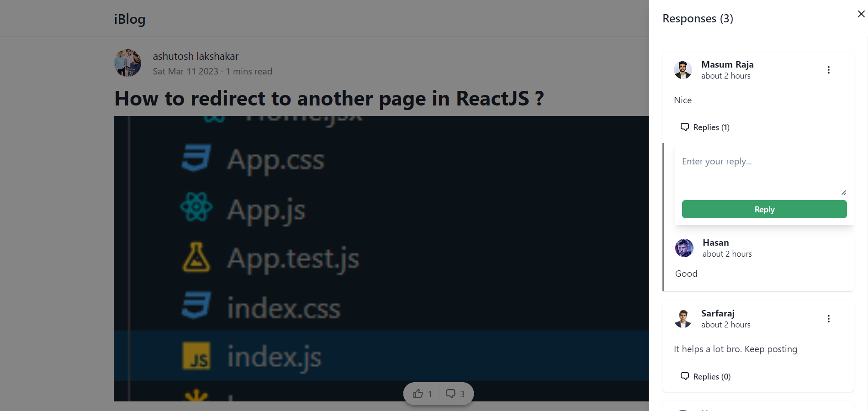The height and width of the screenshot is (411, 868).
Task: Click the Sarfaraj username
Action: (718, 313)
